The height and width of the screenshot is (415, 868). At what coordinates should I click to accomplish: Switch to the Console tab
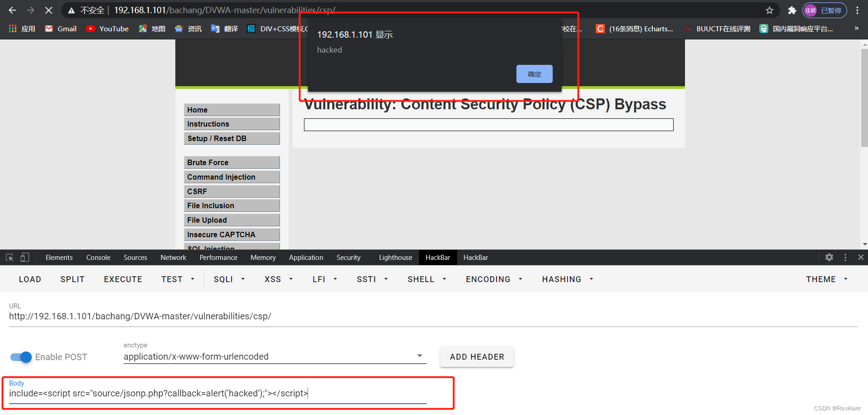(98, 257)
